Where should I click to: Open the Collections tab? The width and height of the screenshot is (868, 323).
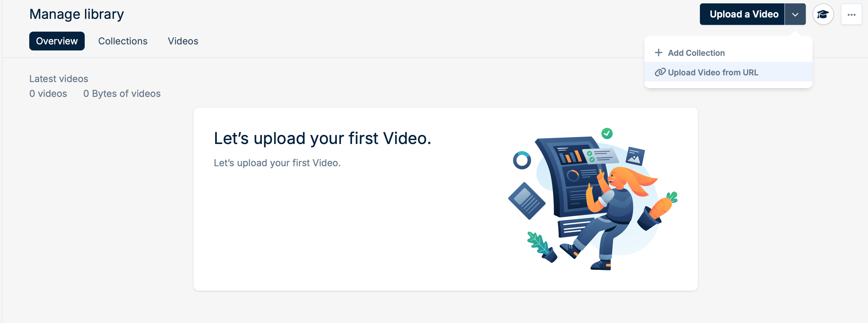[x=123, y=41]
